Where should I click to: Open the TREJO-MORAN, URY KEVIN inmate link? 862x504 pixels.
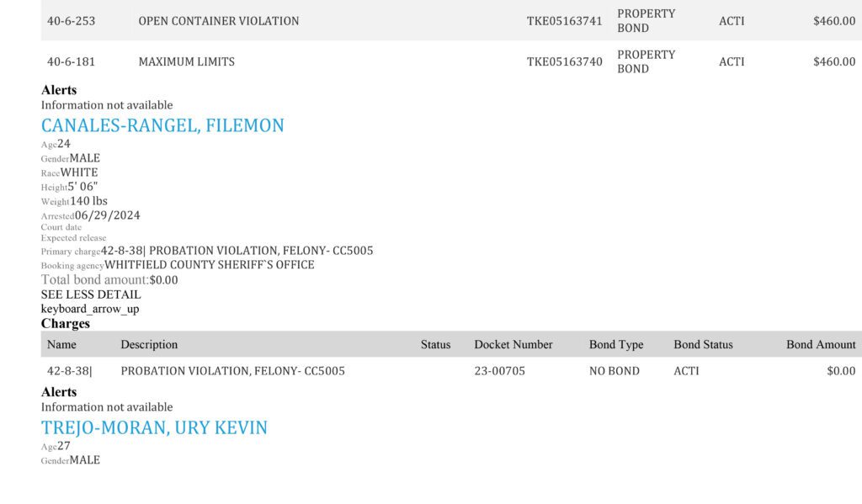[x=154, y=427]
